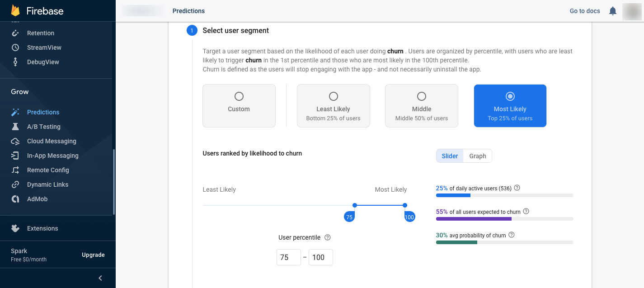This screenshot has width=644, height=288.
Task: Click the slider handle at 75
Action: 355,205
